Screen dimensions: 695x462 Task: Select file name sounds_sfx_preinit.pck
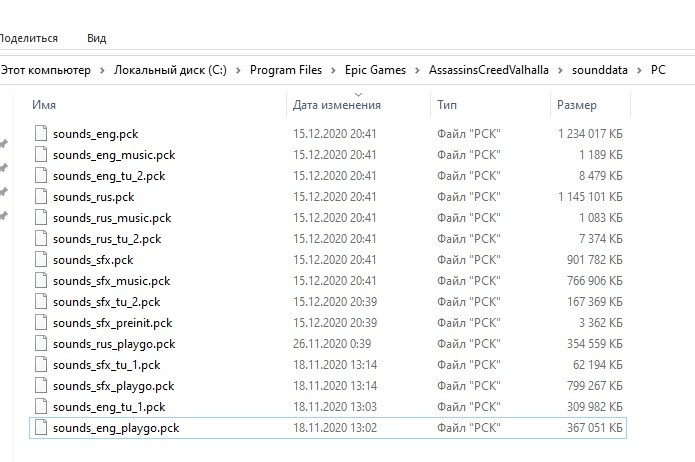click(x=113, y=323)
